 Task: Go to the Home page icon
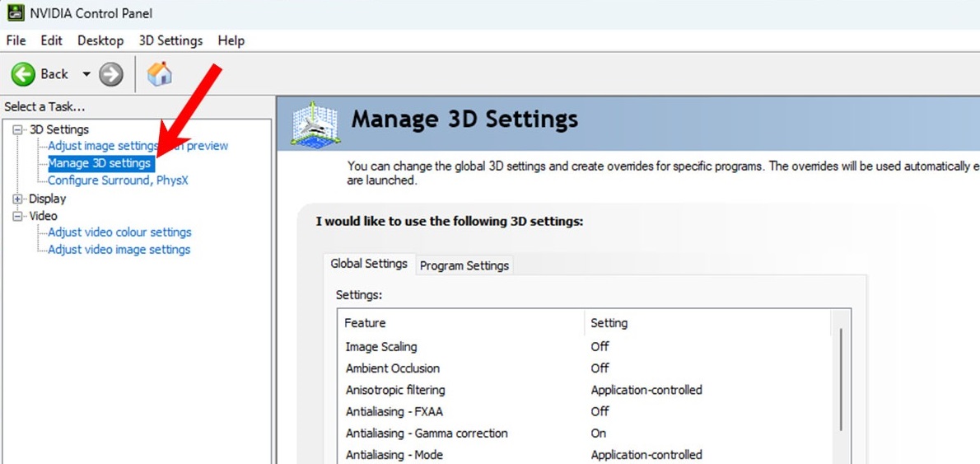pyautogui.click(x=160, y=74)
